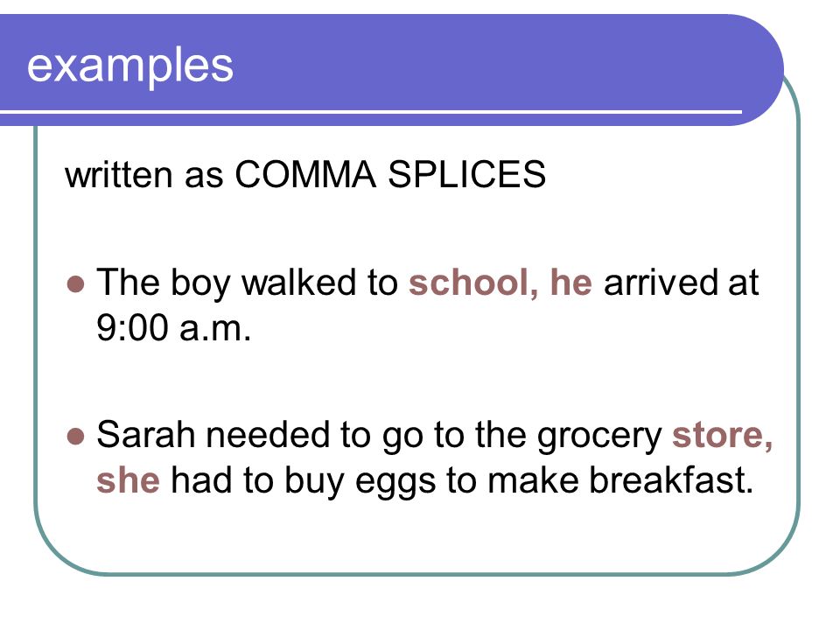Click the highlighted word 'she'
The width and height of the screenshot is (840, 630).
pyautogui.click(x=128, y=479)
